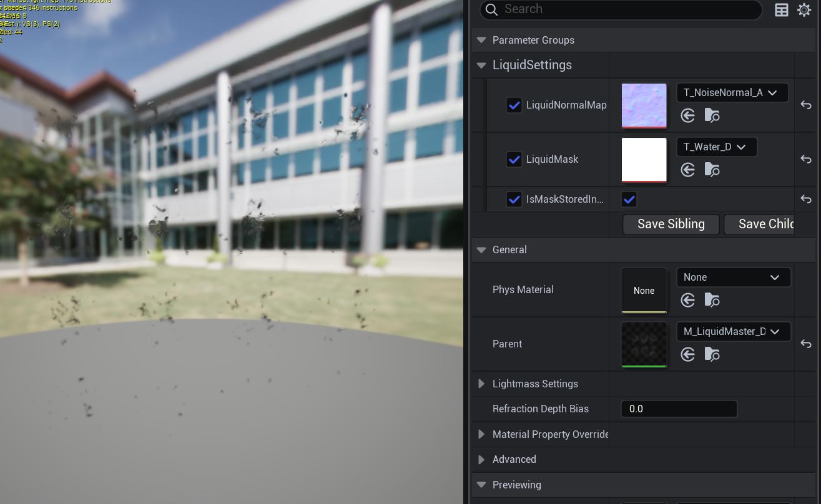Browse to Phys Material in Content Browser
Viewport: 821px width, 504px height.
[712, 300]
